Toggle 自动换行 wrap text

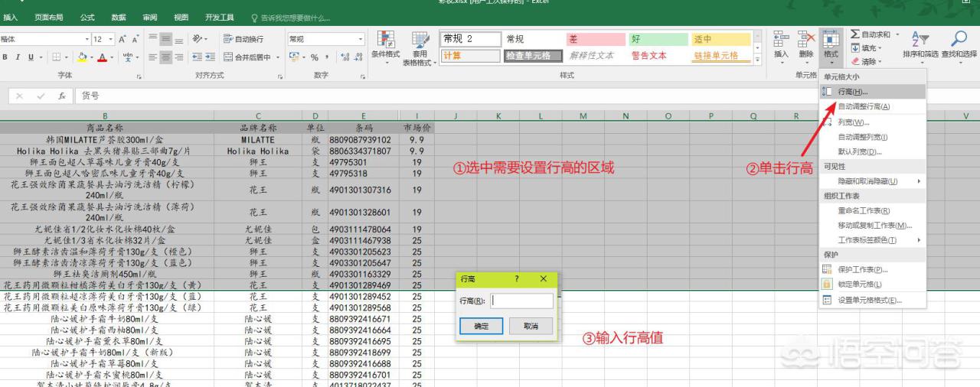tap(243, 39)
